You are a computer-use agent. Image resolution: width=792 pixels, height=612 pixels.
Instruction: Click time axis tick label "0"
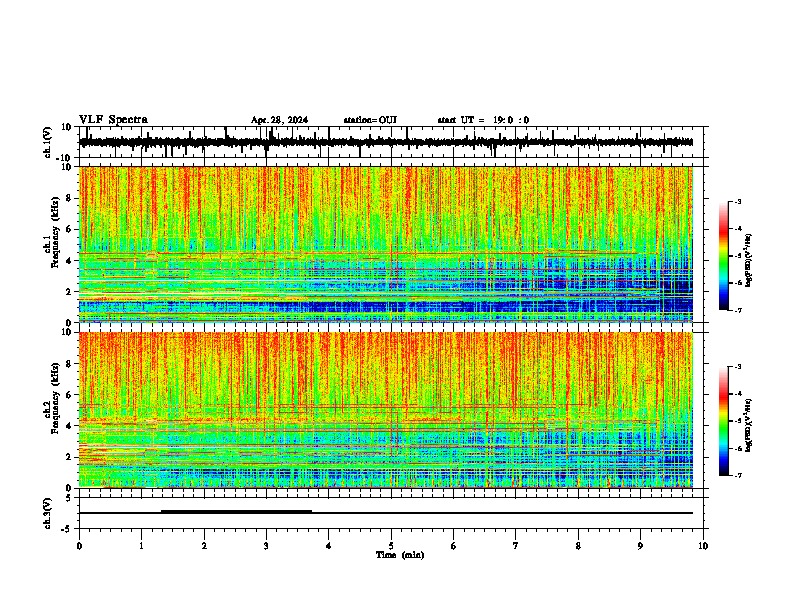coord(79,546)
